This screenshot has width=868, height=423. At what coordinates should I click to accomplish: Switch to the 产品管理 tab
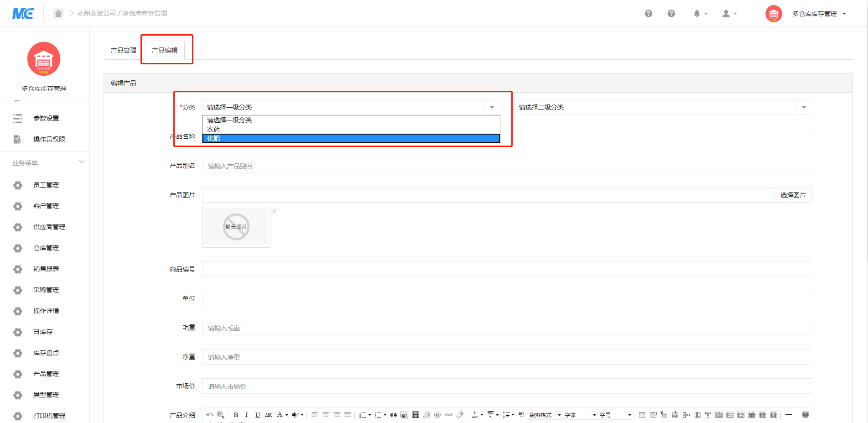coord(124,50)
